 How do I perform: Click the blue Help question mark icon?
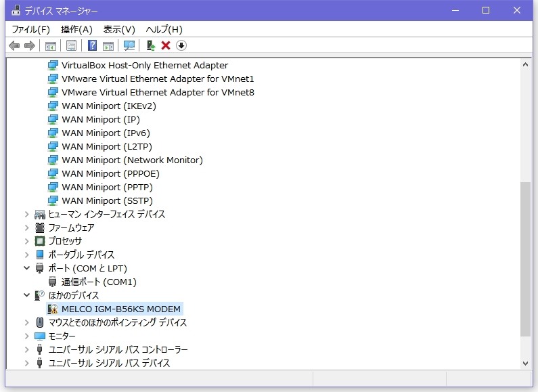92,45
